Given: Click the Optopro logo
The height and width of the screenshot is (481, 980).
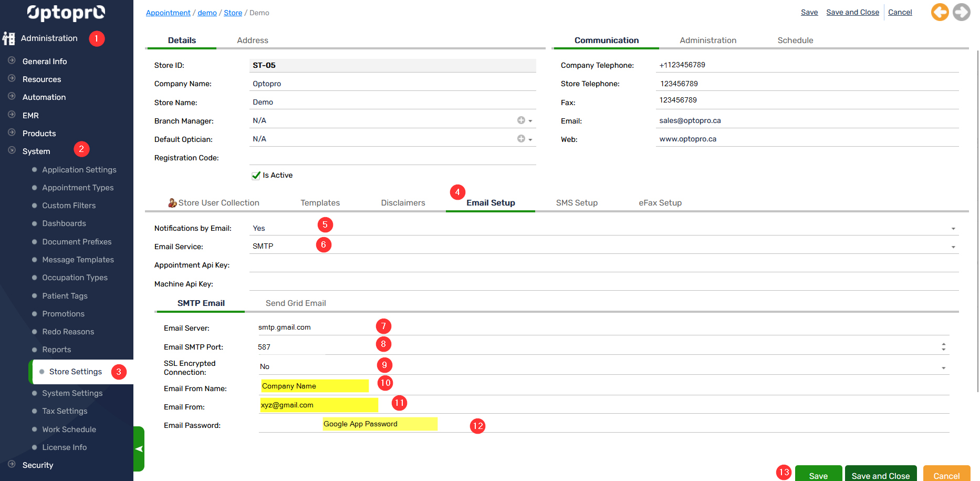Looking at the screenshot, I should [66, 13].
